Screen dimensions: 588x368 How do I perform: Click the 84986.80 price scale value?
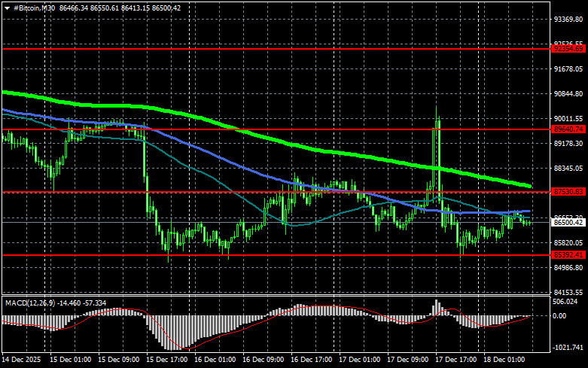pyautogui.click(x=568, y=268)
